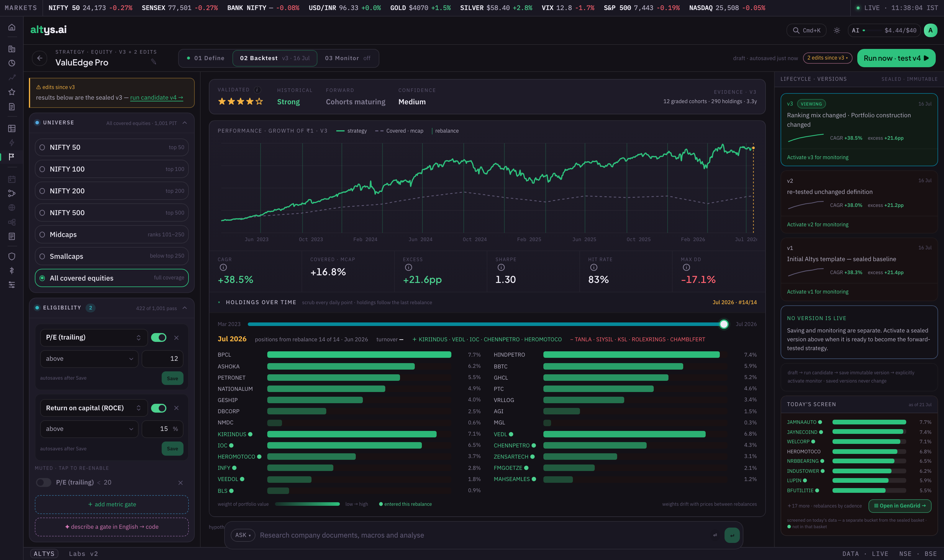Select ALTYS tab in footer
The height and width of the screenshot is (560, 944).
44,554
